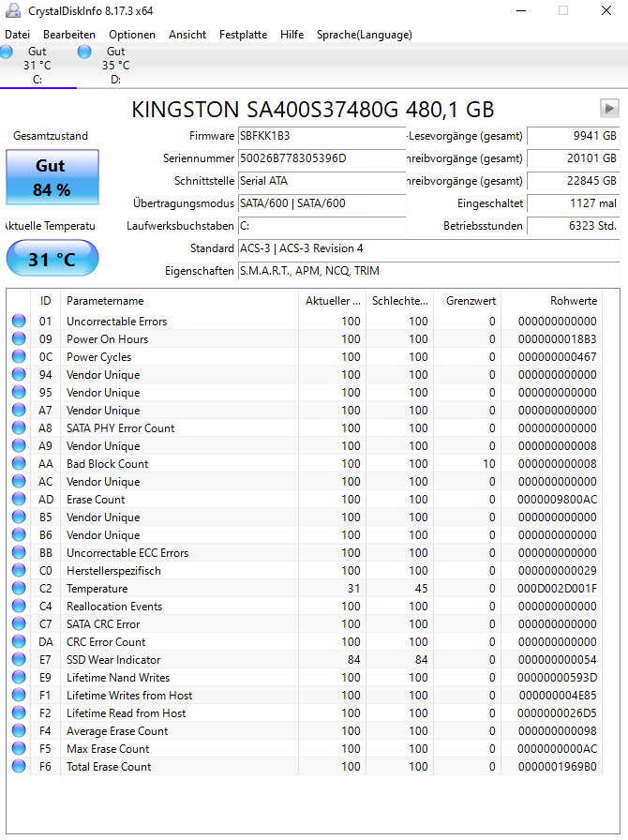Click the Parametername column header
628x840 pixels.
tap(180, 301)
